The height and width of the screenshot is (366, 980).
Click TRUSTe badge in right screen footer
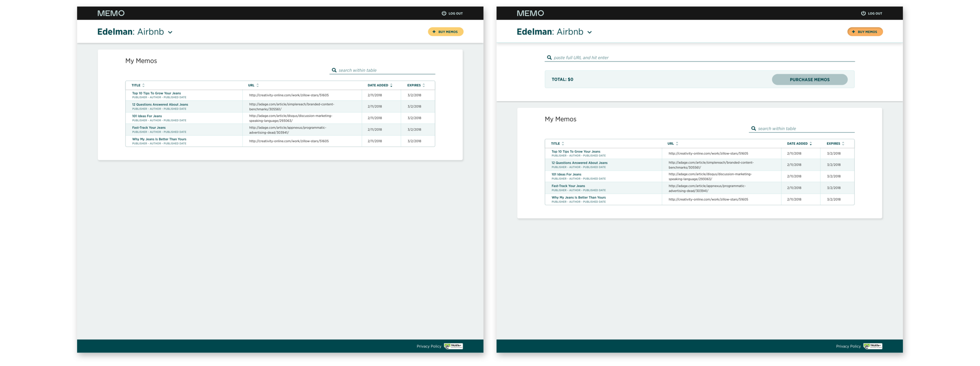click(x=873, y=346)
